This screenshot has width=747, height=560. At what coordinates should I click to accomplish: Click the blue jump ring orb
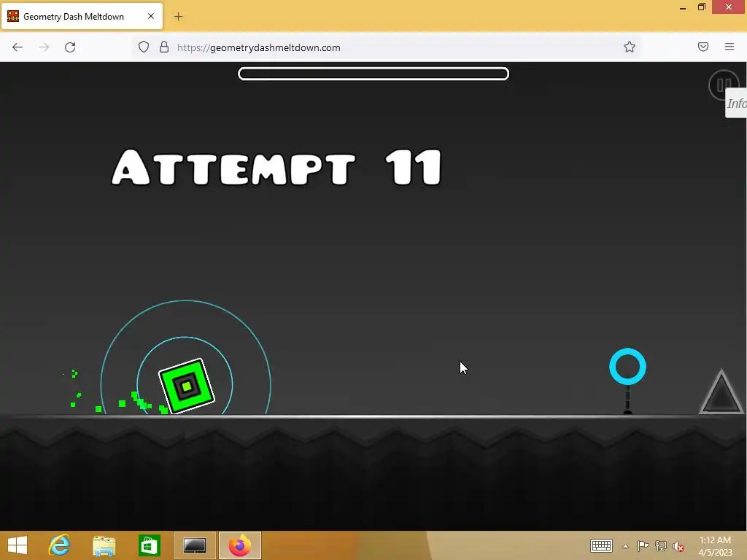[627, 366]
